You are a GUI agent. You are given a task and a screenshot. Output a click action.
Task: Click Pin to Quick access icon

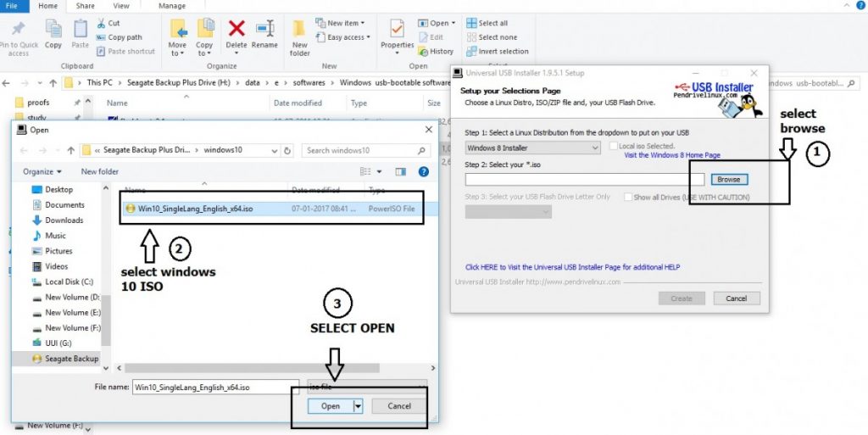(19, 34)
